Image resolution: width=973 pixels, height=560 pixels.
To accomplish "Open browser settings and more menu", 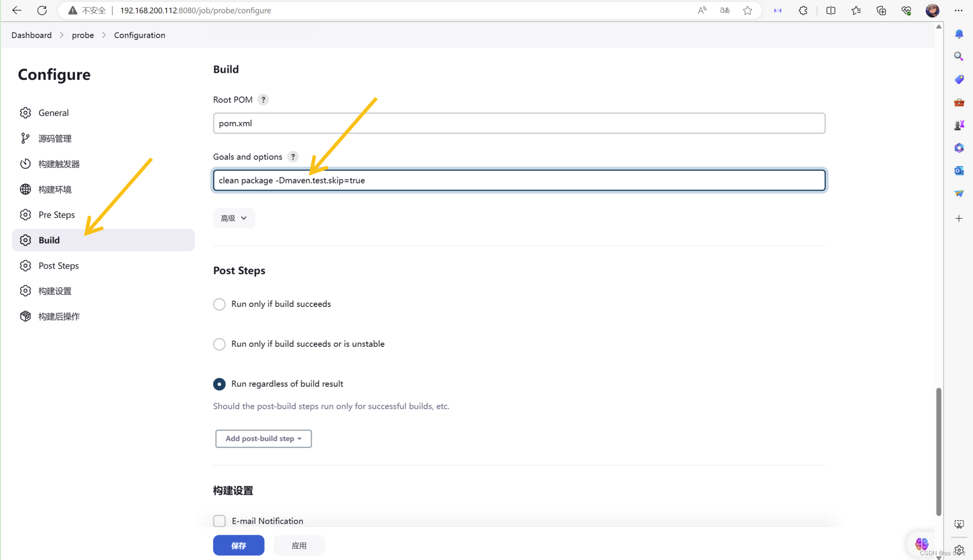I will click(958, 10).
